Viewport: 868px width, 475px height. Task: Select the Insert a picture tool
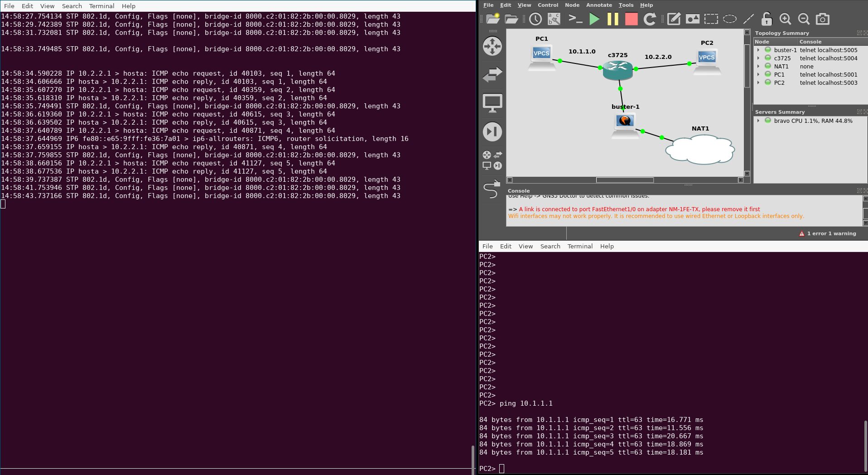pyautogui.click(x=693, y=19)
